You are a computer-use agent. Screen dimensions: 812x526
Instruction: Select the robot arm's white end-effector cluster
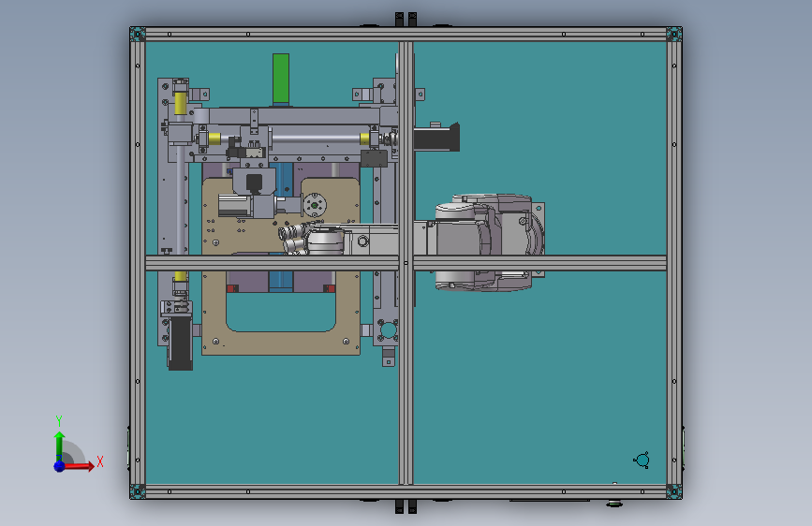click(x=294, y=240)
